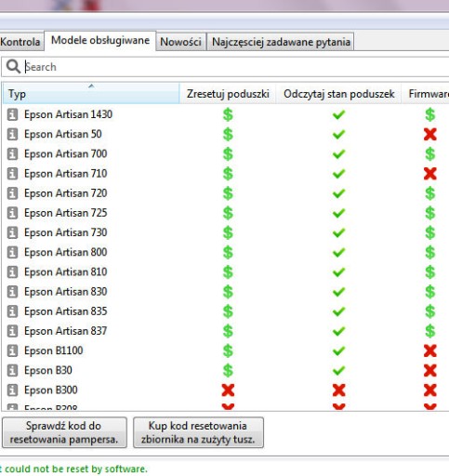Click the info icon next to Epson B1100
This screenshot has width=449, height=476.
(x=12, y=350)
